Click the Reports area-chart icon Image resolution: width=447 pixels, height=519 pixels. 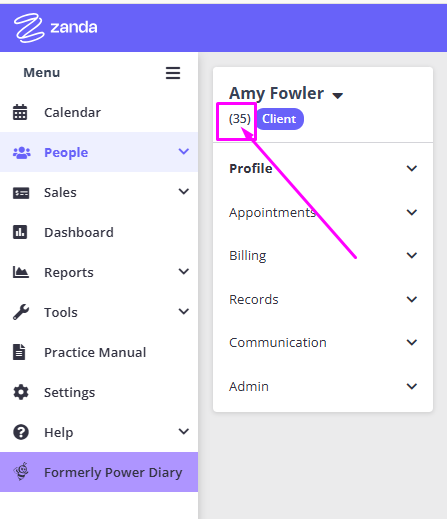[x=21, y=272]
